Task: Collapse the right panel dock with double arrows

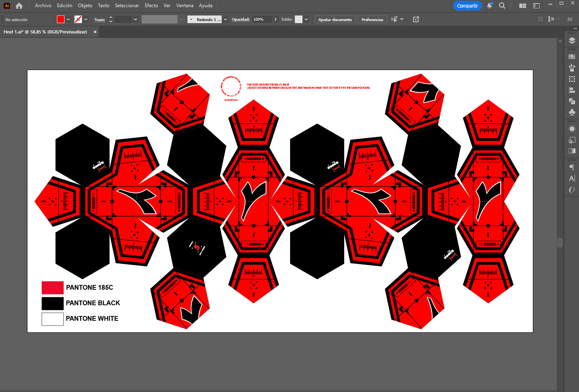Action: [575, 29]
